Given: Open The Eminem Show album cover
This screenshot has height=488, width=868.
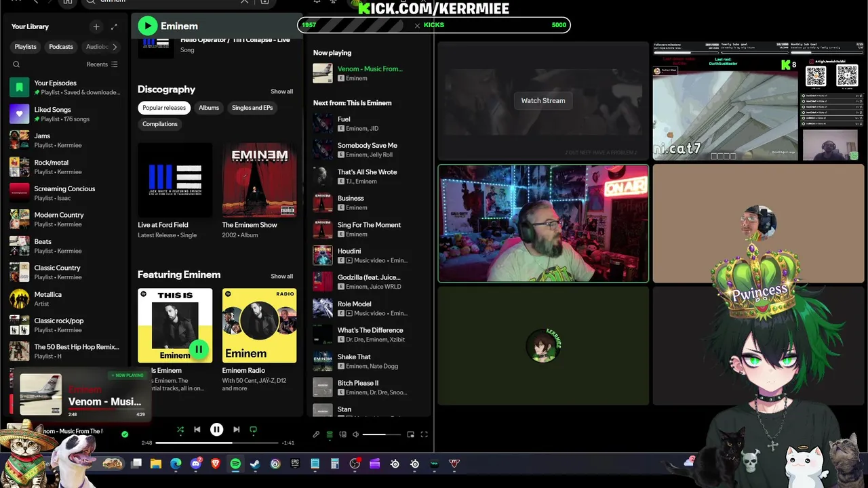Looking at the screenshot, I should coord(259,180).
